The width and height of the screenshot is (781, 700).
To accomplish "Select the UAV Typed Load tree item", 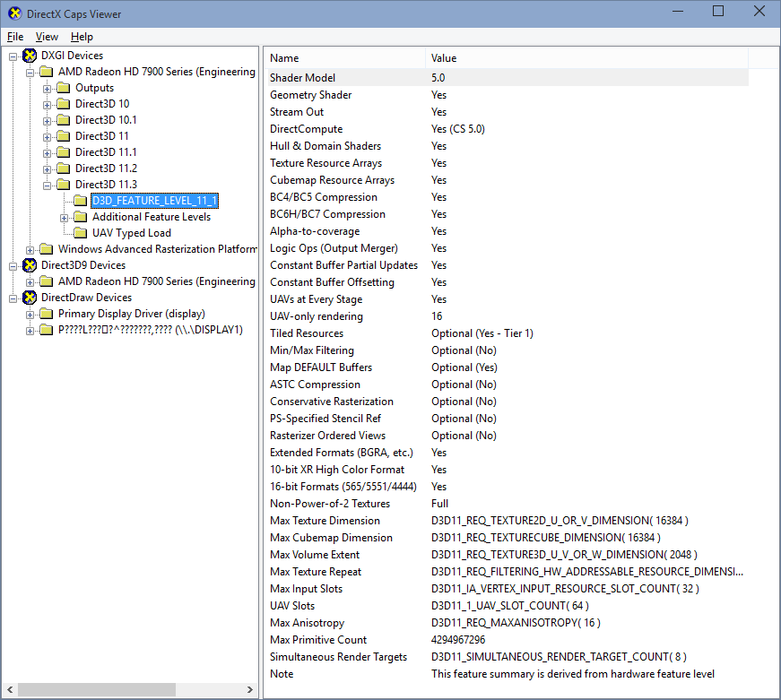I will (x=132, y=233).
